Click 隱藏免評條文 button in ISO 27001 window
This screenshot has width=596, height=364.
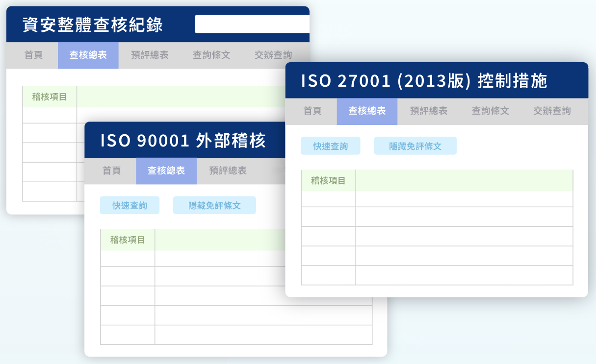415,146
